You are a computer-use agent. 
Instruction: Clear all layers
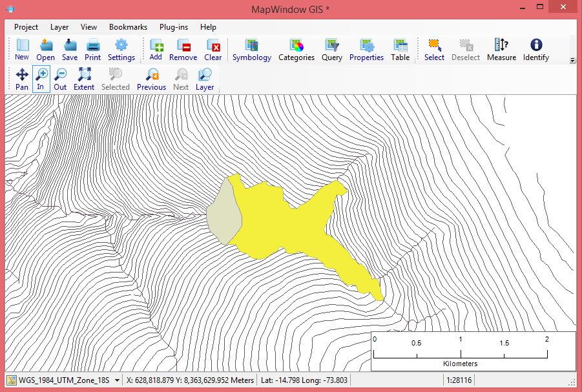coord(213,49)
